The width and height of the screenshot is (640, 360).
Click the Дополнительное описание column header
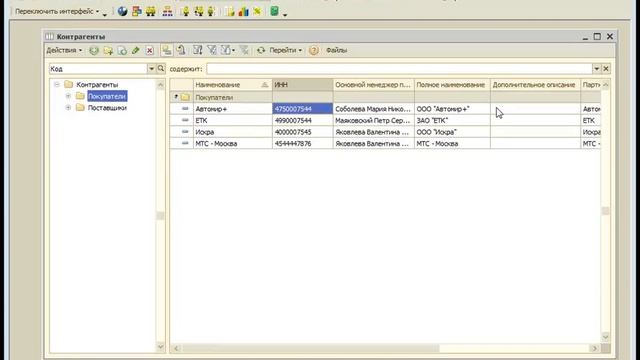(x=535, y=84)
